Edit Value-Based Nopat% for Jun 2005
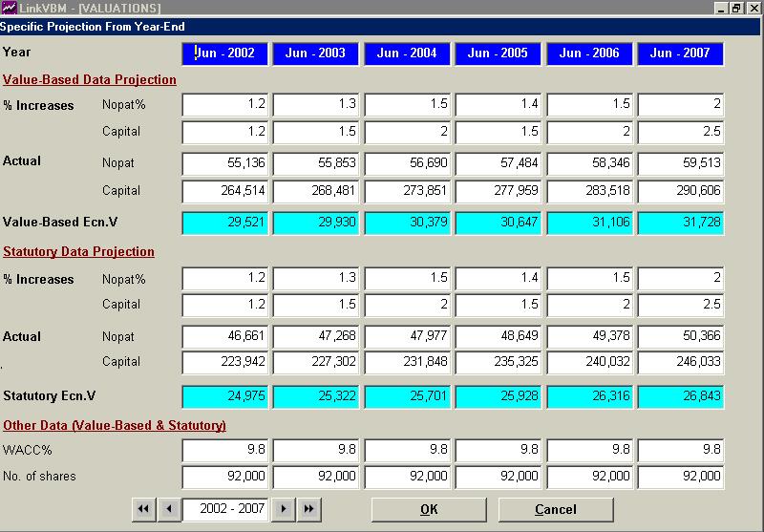Screen dimensions: 764x532 click(x=498, y=104)
